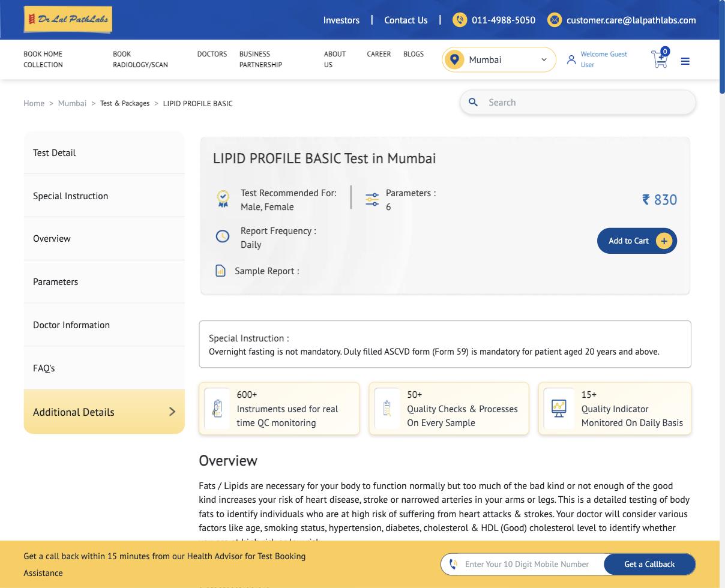Click the phone icon in callback field
The width and height of the screenshot is (725, 588).
click(453, 564)
